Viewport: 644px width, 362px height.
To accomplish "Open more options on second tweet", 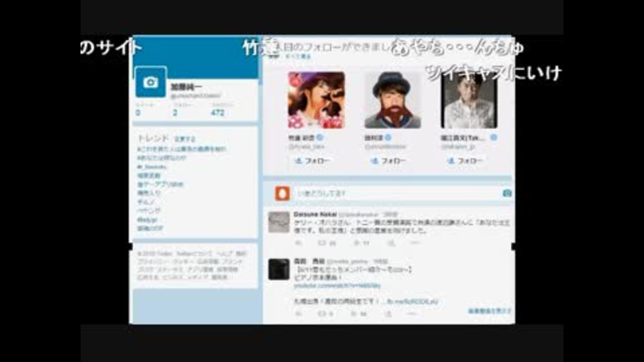I will coord(413,314).
